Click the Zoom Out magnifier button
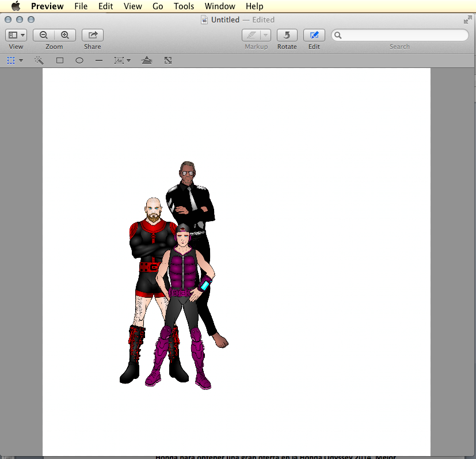 [x=44, y=35]
